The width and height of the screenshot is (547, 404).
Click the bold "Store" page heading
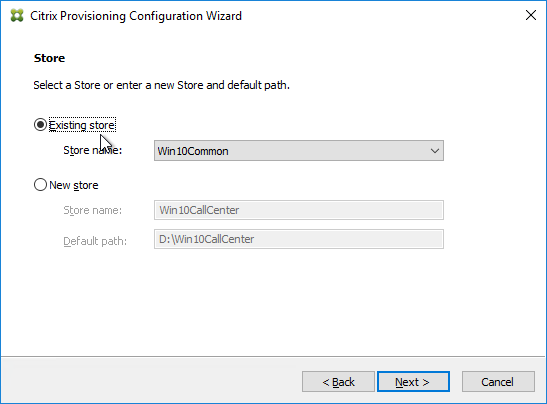click(49, 58)
